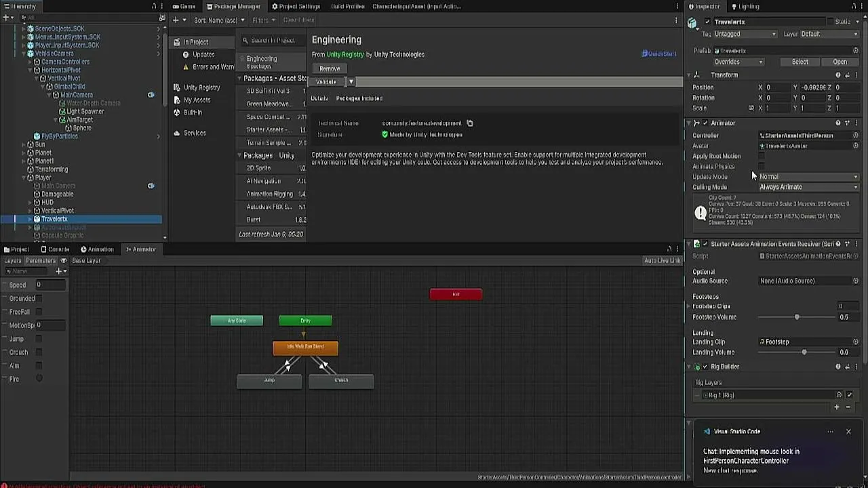Open Animator component kebab menu
Image resolution: width=868 pixels, height=488 pixels.
[x=856, y=123]
